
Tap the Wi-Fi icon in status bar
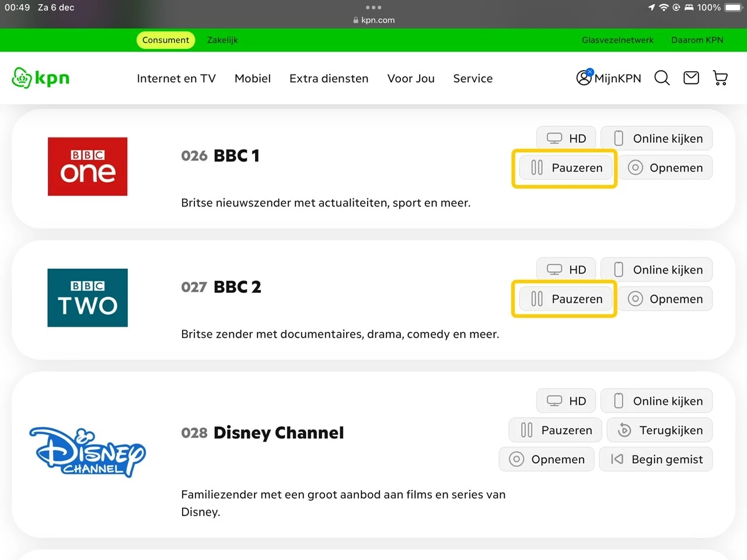coord(664,8)
